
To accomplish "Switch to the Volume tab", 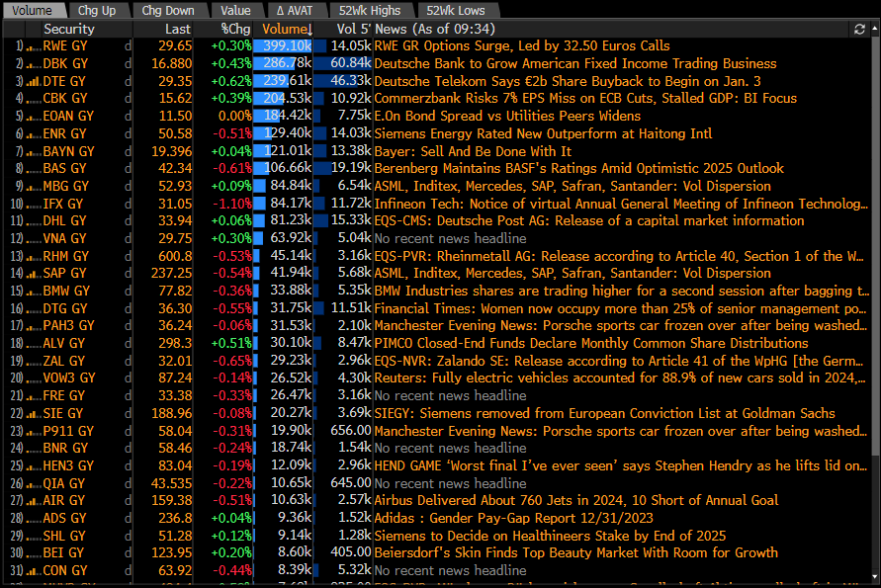I will pos(32,11).
